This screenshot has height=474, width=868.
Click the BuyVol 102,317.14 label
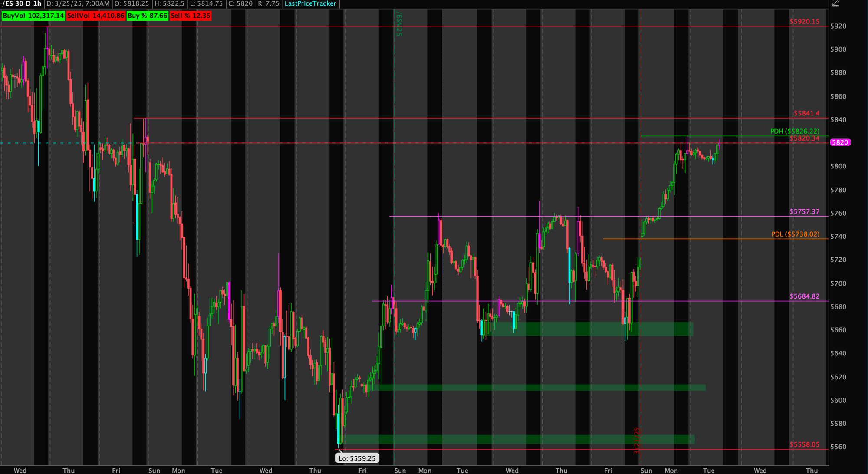(x=33, y=16)
